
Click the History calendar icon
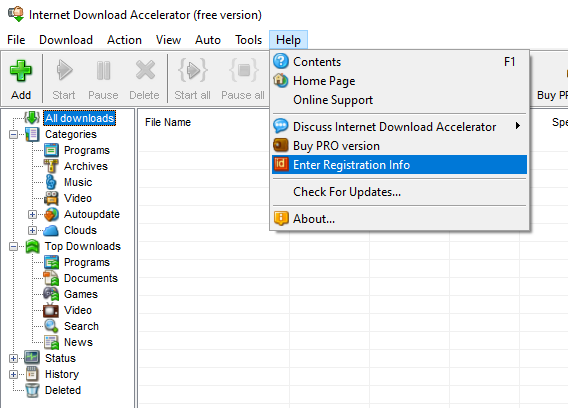[x=32, y=374]
